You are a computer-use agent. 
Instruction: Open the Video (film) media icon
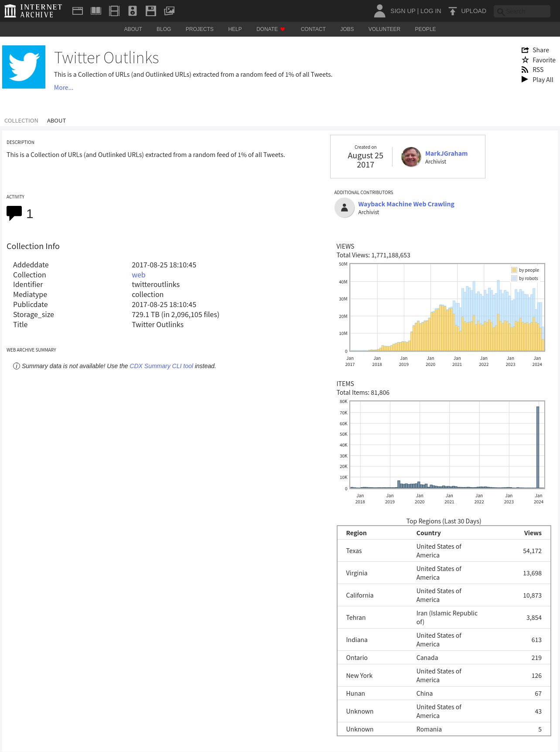pyautogui.click(x=114, y=11)
